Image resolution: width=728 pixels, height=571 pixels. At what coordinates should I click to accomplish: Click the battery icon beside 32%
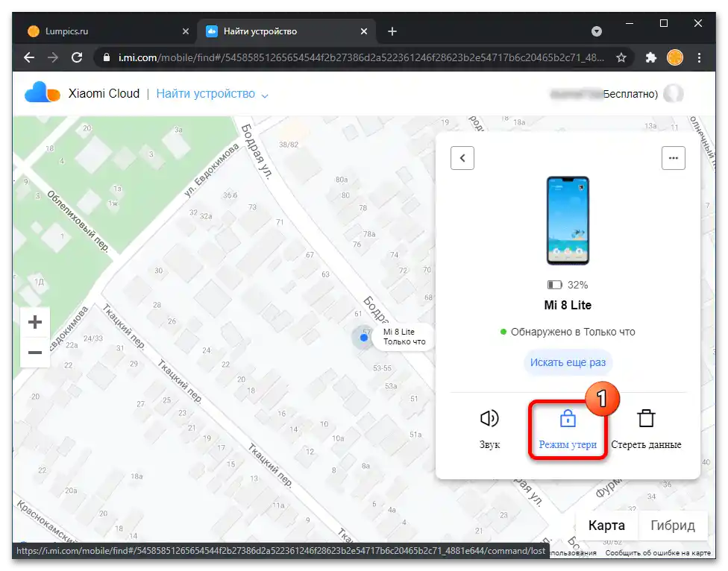point(554,285)
